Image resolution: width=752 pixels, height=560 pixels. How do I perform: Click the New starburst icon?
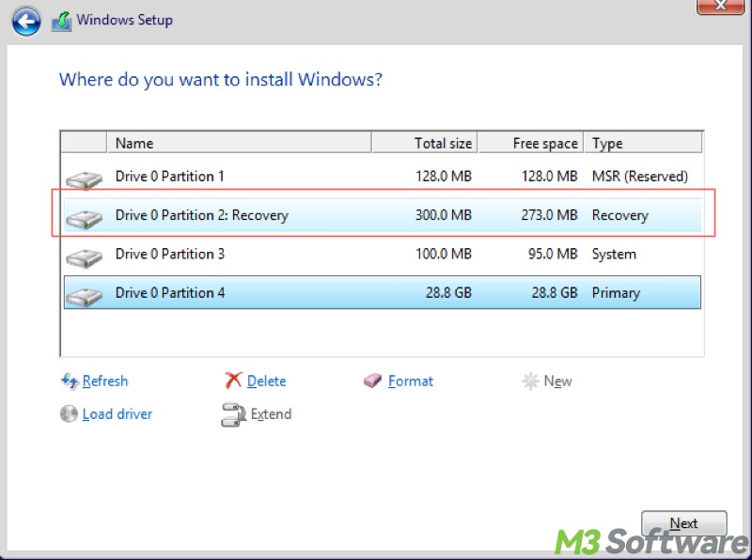tap(530, 381)
